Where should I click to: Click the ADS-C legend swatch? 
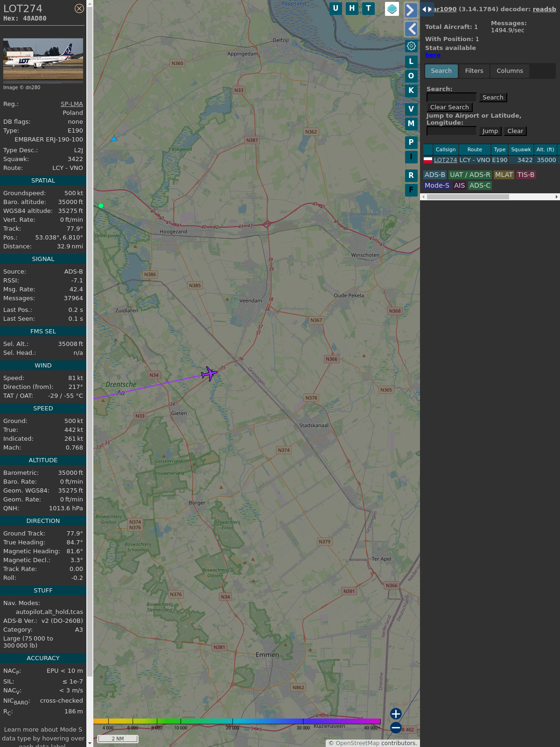(x=480, y=185)
